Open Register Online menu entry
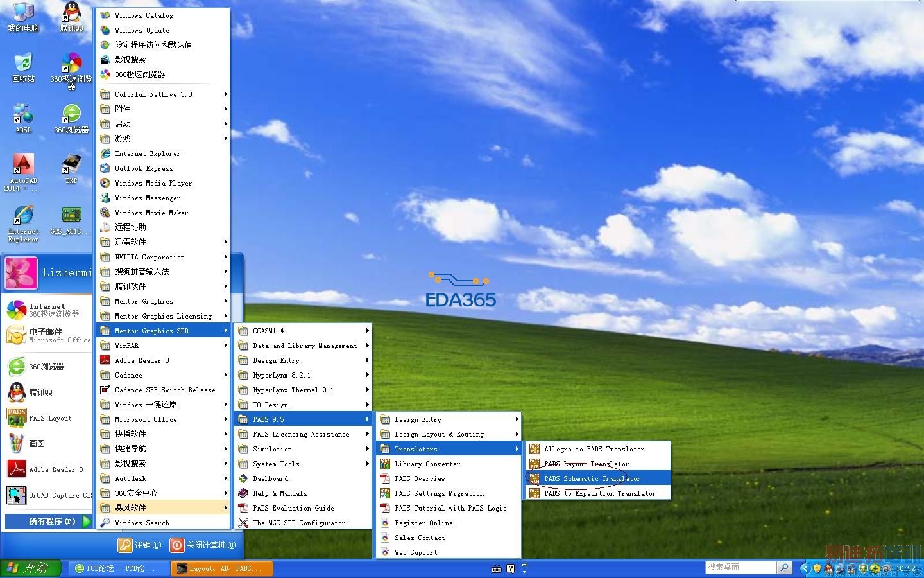The height and width of the screenshot is (578, 924). [448, 523]
